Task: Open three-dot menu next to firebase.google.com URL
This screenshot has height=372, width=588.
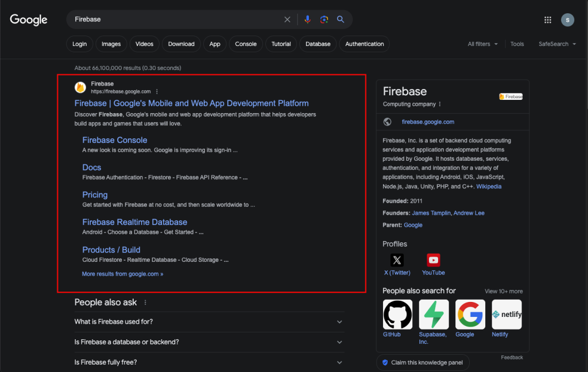Action: (x=157, y=91)
